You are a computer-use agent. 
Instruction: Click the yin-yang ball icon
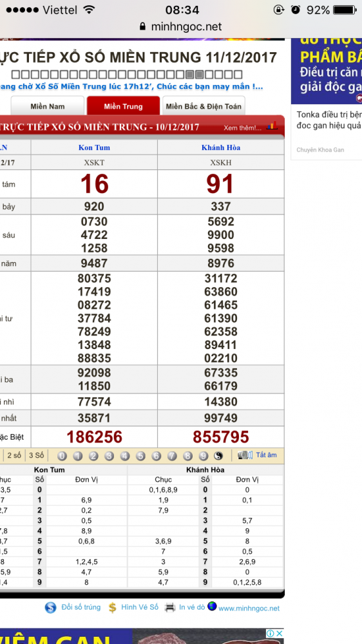pos(218,456)
